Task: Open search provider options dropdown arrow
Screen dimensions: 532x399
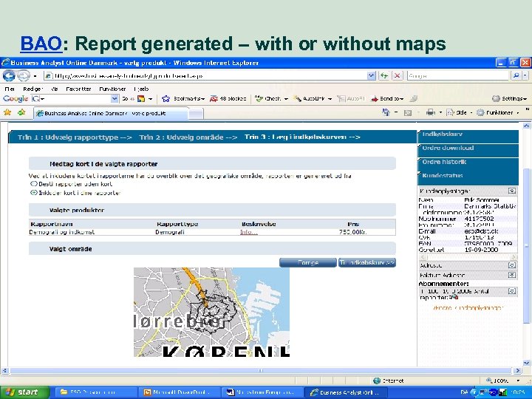Action: (525, 75)
